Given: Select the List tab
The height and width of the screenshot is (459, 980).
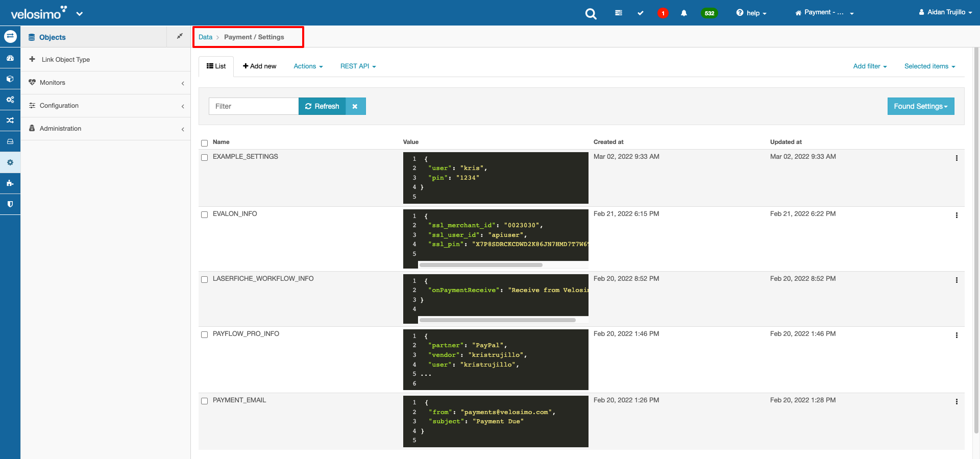Looking at the screenshot, I should coord(216,66).
